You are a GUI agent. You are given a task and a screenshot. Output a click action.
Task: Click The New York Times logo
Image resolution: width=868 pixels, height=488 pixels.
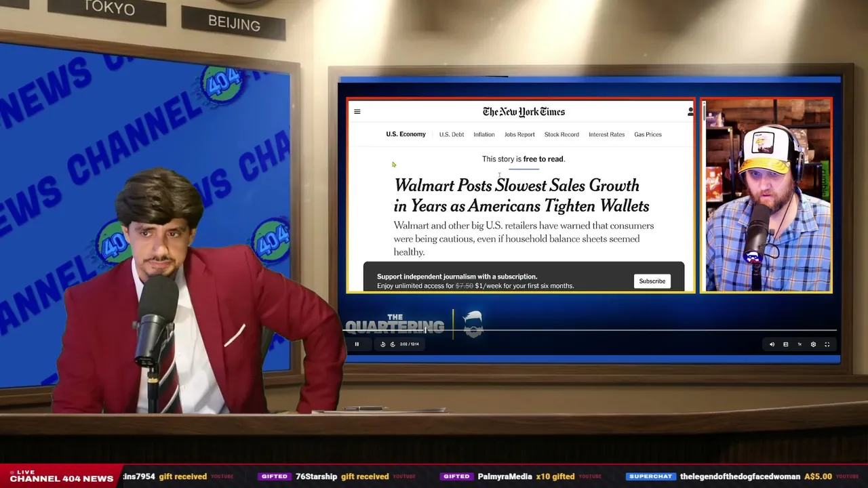coord(524,112)
